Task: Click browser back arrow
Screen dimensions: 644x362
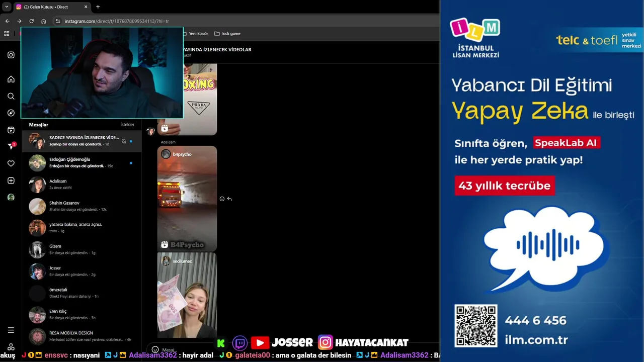Action: [7, 21]
